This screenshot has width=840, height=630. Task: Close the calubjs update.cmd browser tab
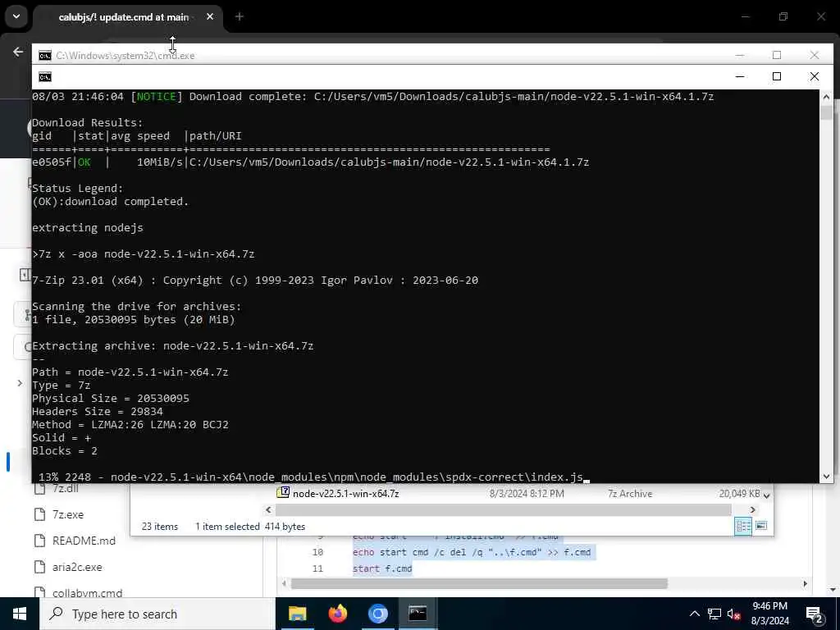point(210,17)
